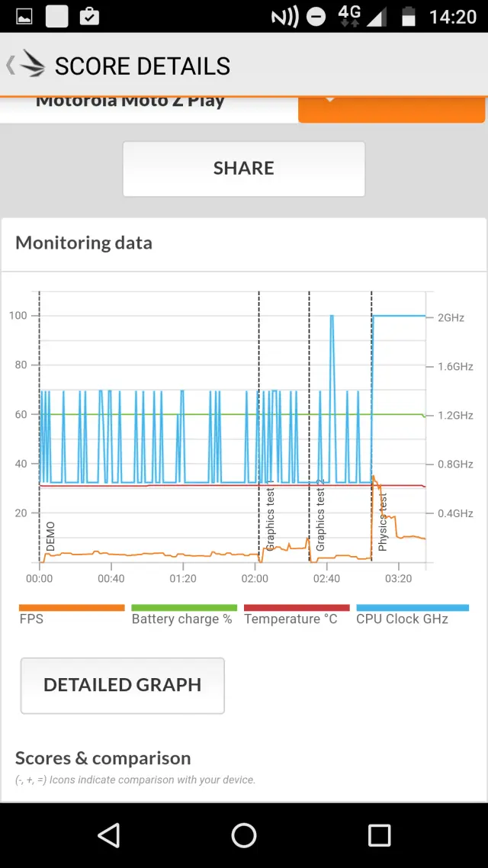Select the red Temperature legend swatch
The image size is (488, 868).
tap(296, 608)
